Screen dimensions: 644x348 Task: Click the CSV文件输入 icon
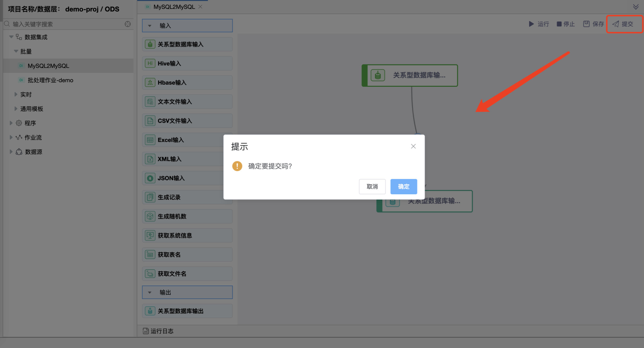[150, 121]
